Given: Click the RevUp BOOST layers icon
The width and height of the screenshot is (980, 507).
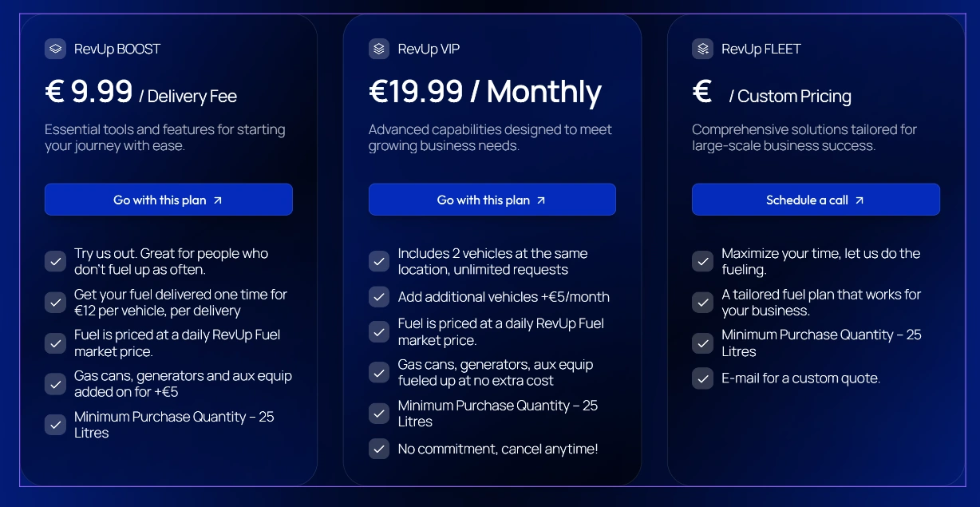Looking at the screenshot, I should tap(55, 49).
